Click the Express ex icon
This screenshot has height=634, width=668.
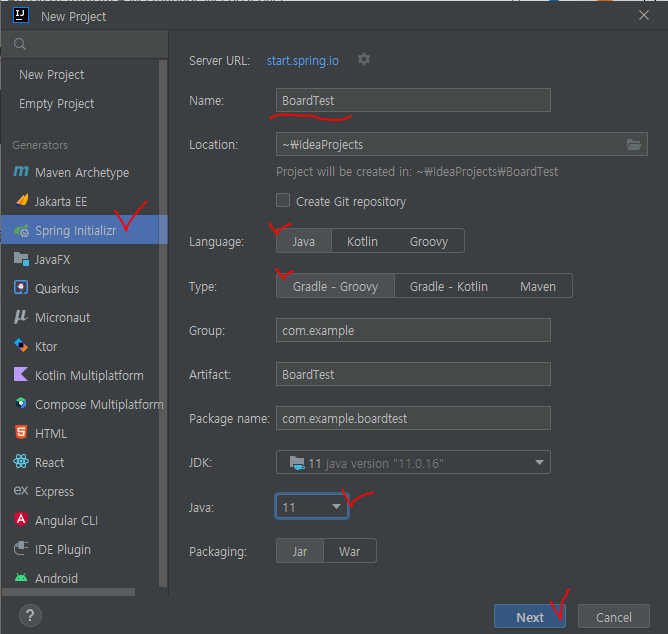21,490
